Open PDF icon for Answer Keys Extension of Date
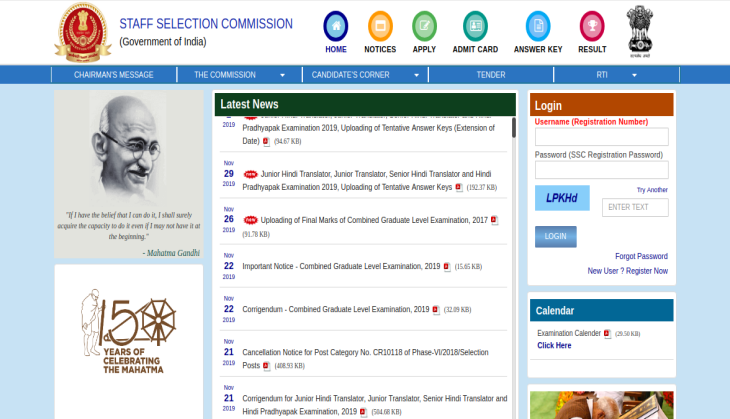The image size is (730, 419). 266,142
